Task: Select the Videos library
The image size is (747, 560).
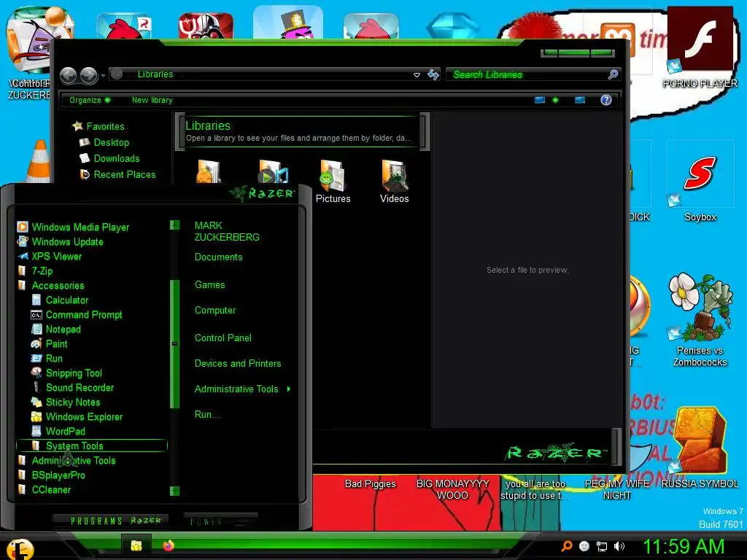Action: 395,182
